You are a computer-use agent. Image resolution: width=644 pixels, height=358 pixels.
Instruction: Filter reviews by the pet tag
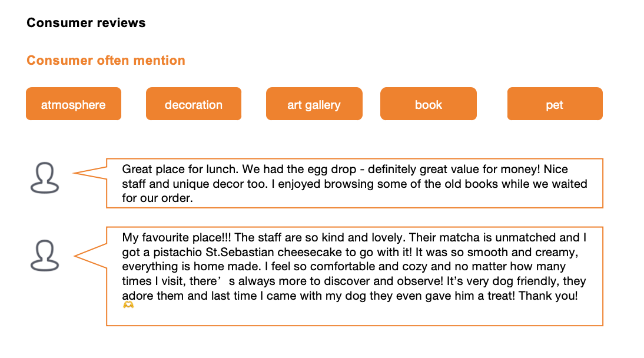point(555,104)
